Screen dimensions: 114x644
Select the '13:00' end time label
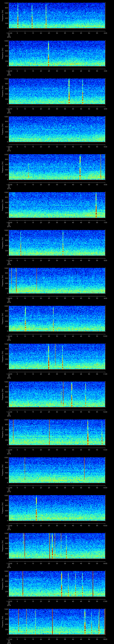click(x=105, y=450)
